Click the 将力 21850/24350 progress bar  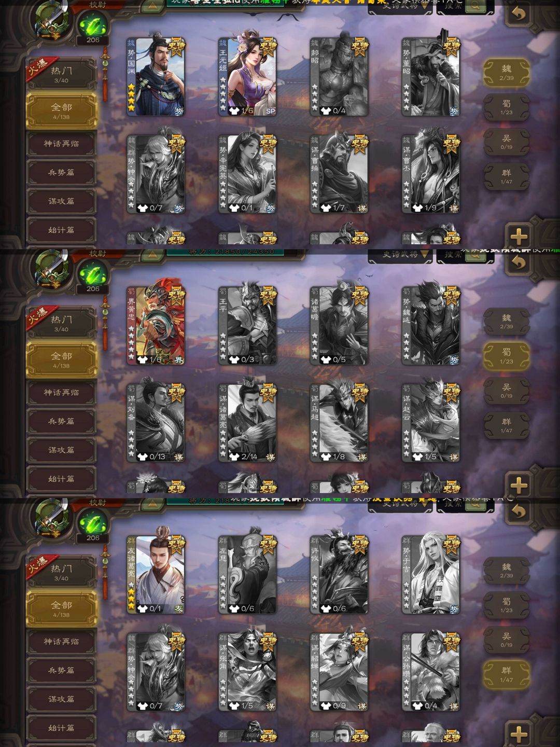225,252
